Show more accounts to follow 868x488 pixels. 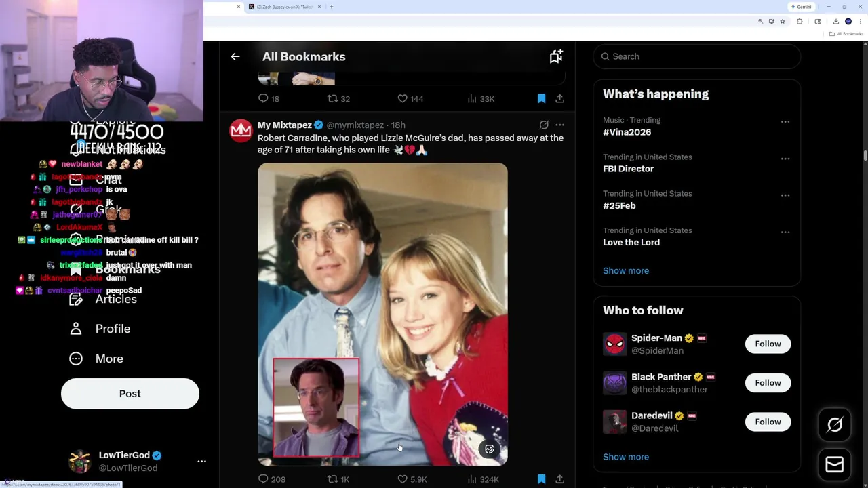tap(626, 457)
